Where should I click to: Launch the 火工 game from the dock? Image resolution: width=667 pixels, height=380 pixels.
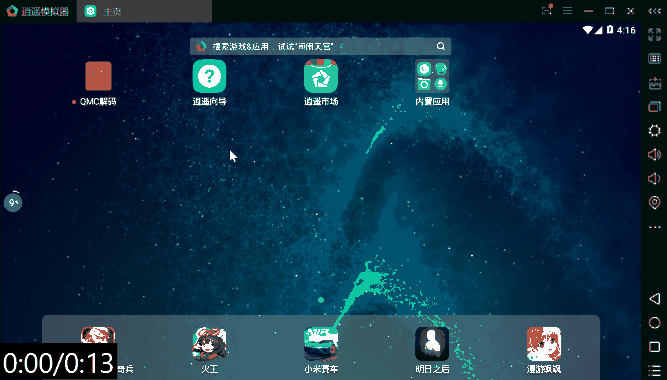point(209,344)
